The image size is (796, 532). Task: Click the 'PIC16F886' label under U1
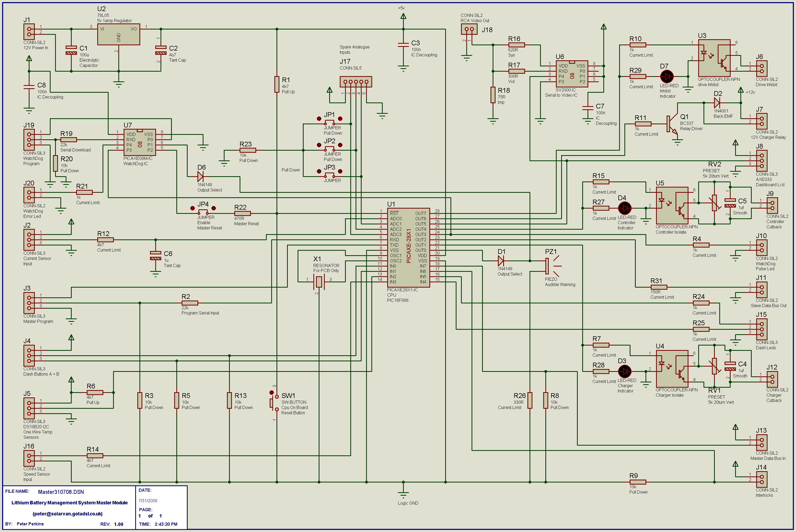398,300
